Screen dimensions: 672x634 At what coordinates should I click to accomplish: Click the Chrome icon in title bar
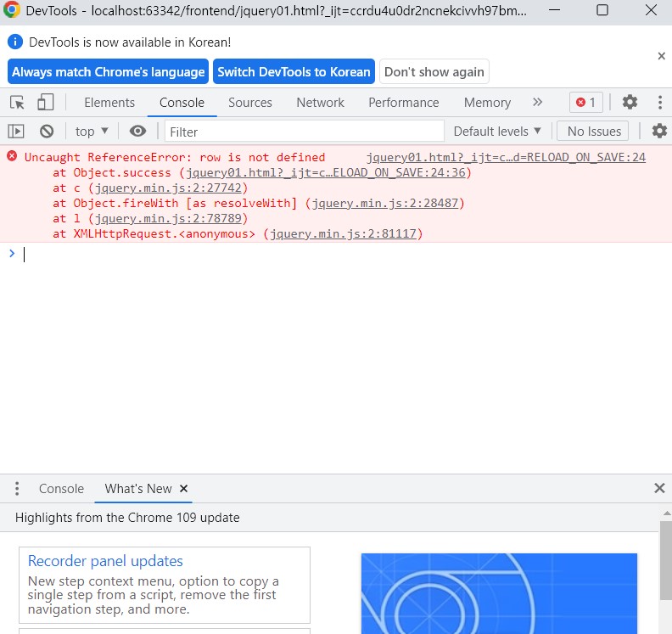tap(12, 9)
